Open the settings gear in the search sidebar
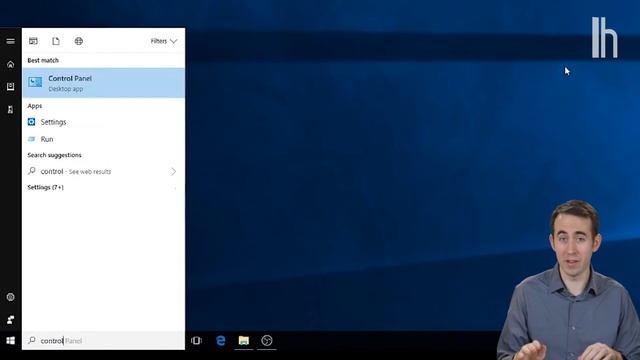The height and width of the screenshot is (360, 640). tap(11, 297)
